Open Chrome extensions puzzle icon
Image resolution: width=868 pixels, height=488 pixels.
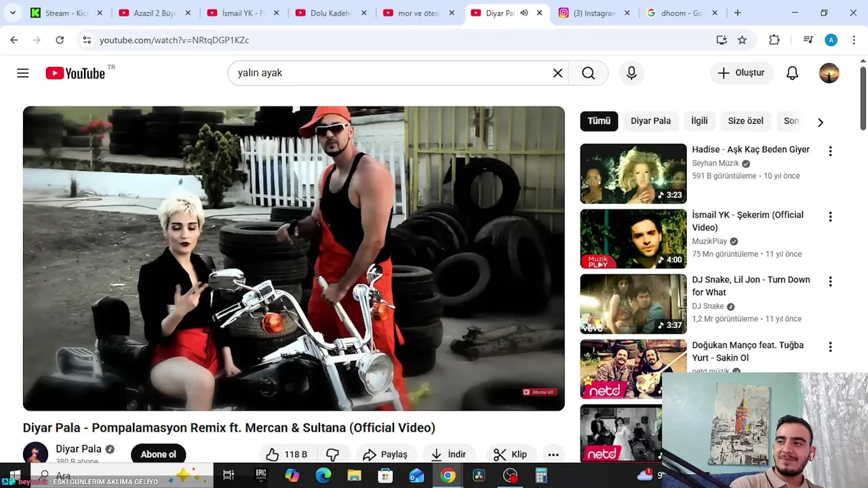[x=774, y=40]
